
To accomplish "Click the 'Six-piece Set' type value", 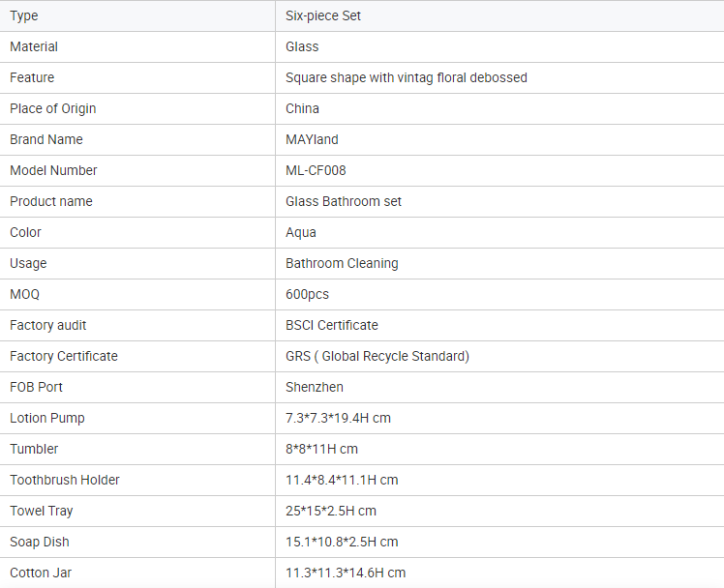I will click(323, 15).
